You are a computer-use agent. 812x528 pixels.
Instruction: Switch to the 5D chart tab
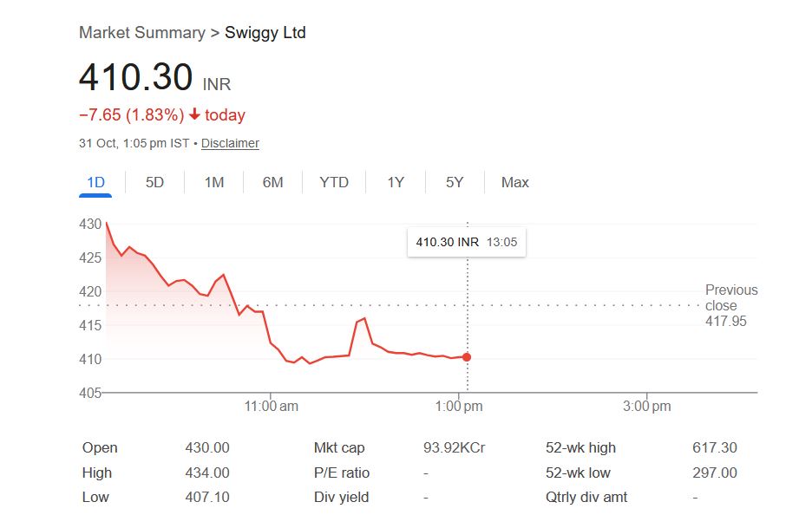154,182
